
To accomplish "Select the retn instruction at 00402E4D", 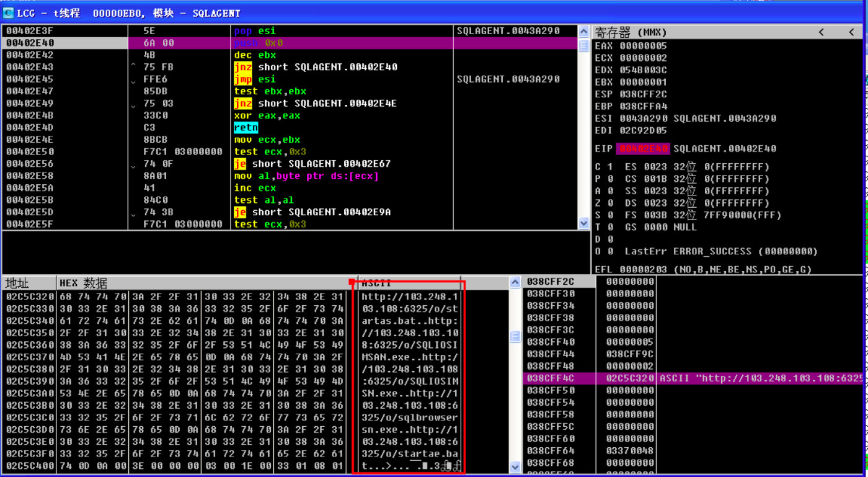I will [x=246, y=128].
